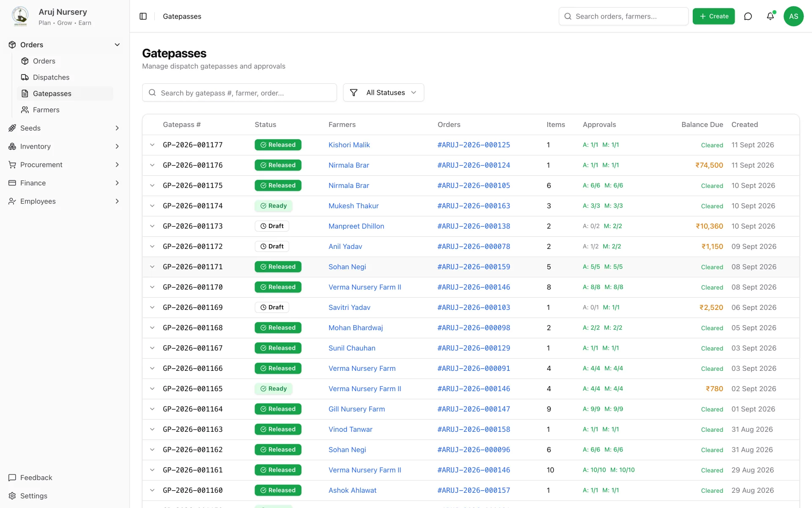
Task: Click the Aruj Nursery logo
Action: click(x=20, y=16)
